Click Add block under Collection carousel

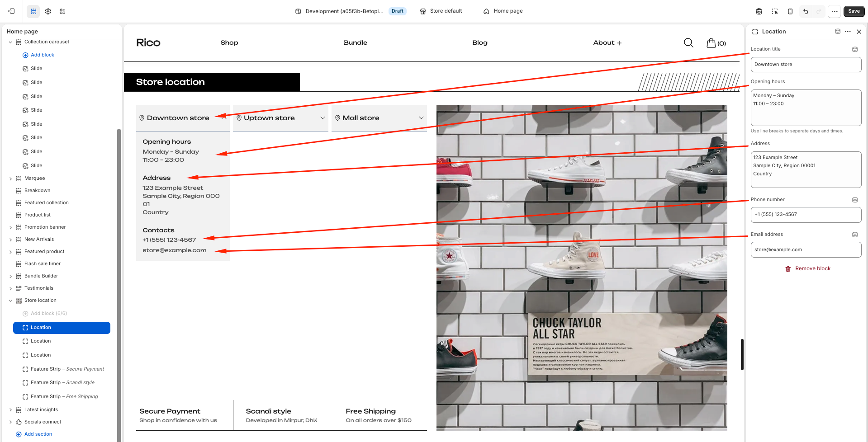click(38, 55)
